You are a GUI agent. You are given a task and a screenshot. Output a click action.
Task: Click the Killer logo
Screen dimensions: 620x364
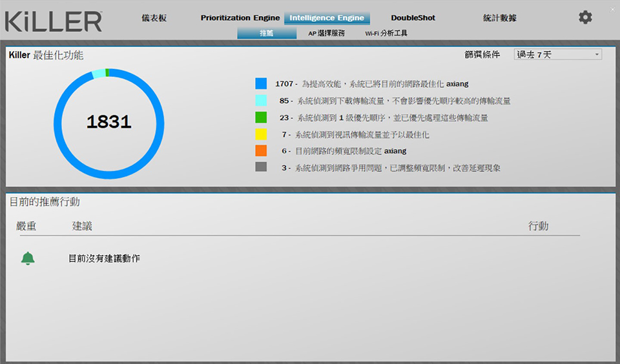coord(54,21)
